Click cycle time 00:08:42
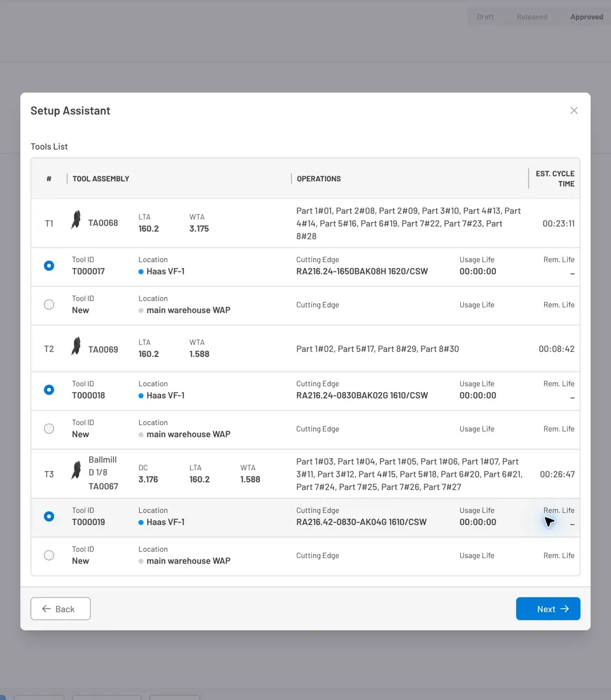 556,349
